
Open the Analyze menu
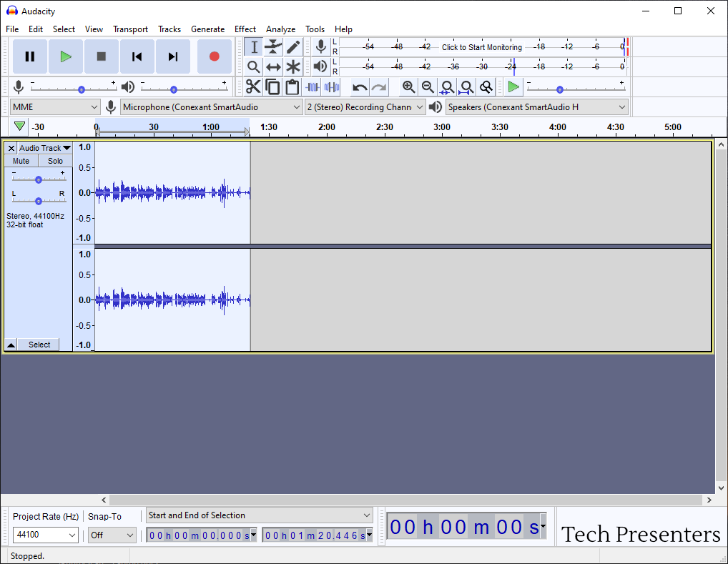click(280, 29)
